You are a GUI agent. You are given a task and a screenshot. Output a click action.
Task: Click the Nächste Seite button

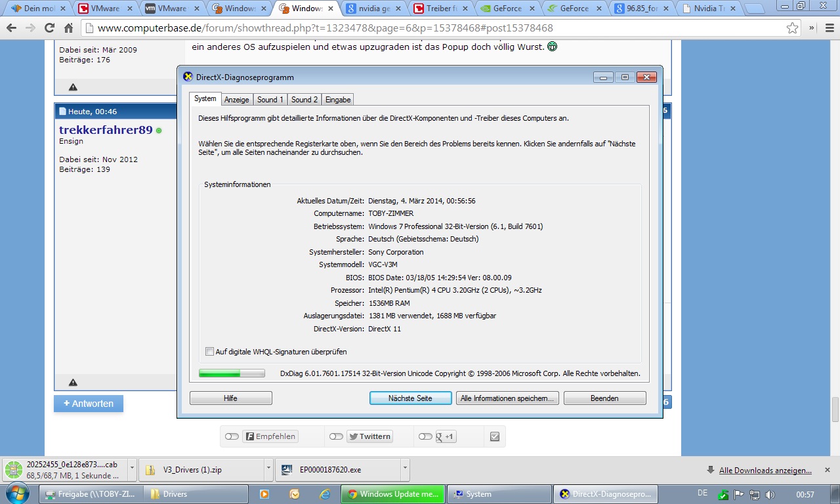[x=410, y=398]
